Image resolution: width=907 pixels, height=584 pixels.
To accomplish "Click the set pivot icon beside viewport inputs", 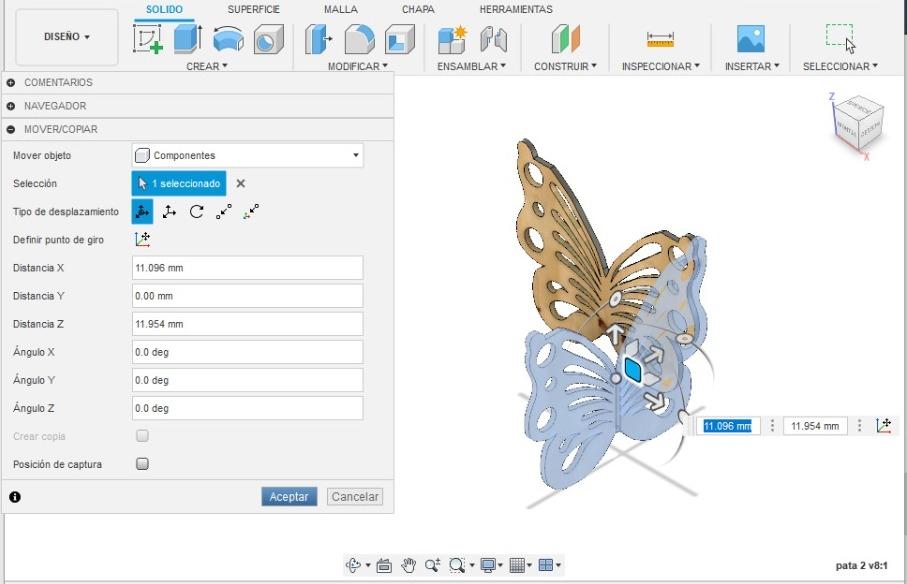I will click(884, 426).
